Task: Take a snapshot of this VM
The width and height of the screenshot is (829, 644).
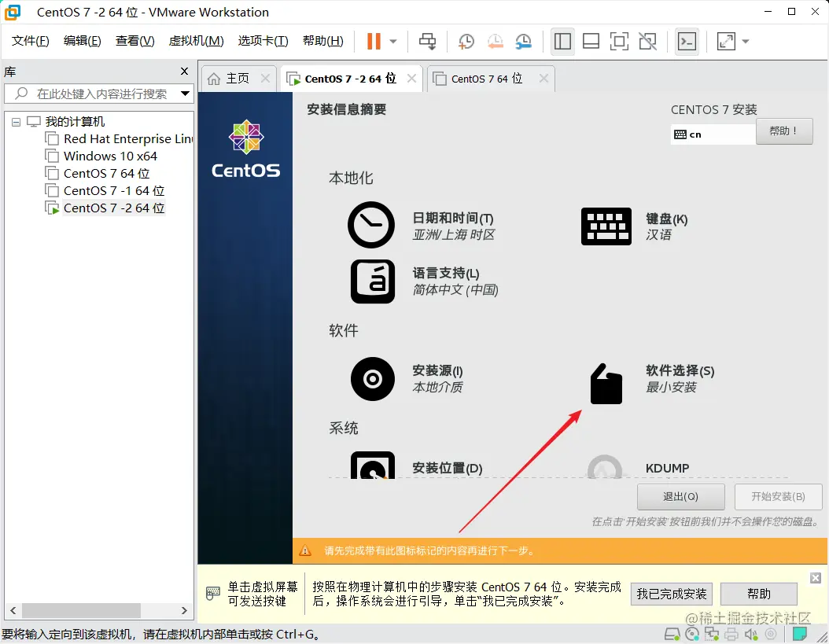Action: pyautogui.click(x=466, y=41)
